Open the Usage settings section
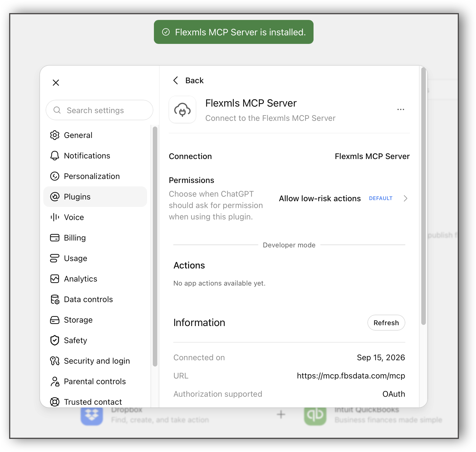The height and width of the screenshot is (452, 476). pos(95,258)
